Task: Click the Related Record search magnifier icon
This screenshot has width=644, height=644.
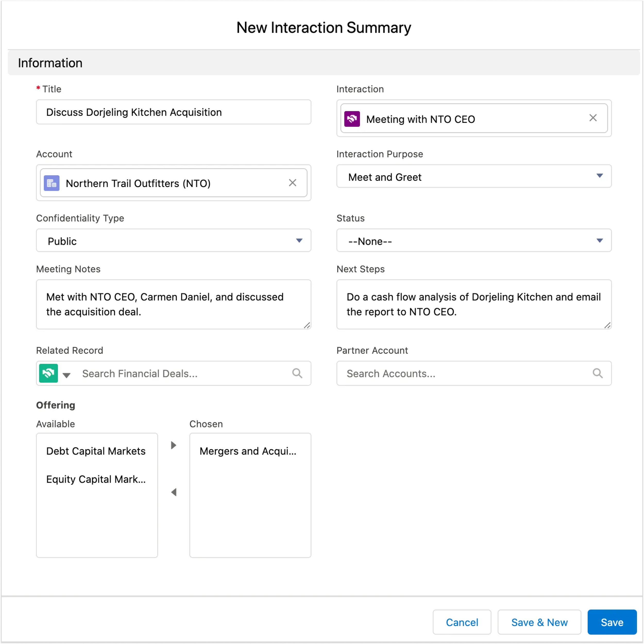Action: click(297, 373)
